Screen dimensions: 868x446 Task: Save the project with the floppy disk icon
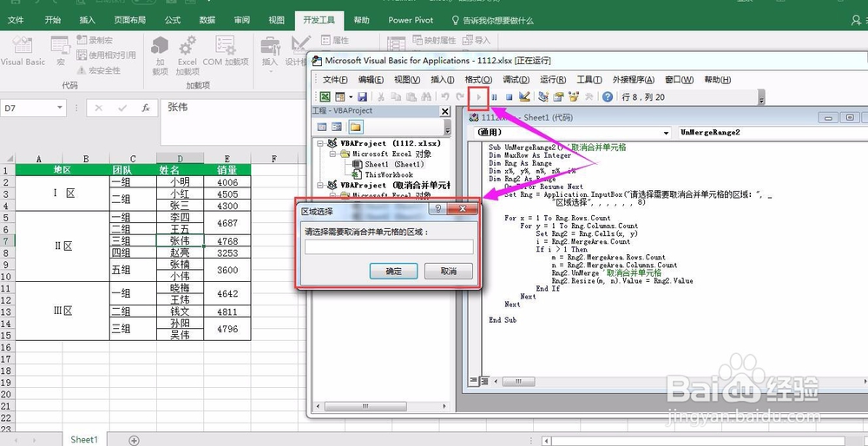362,97
